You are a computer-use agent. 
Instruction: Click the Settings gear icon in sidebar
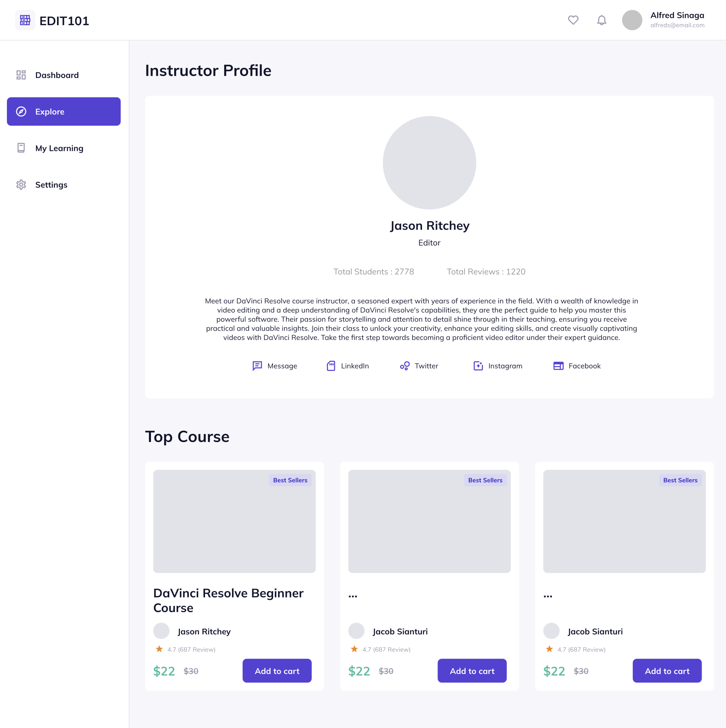(x=21, y=185)
